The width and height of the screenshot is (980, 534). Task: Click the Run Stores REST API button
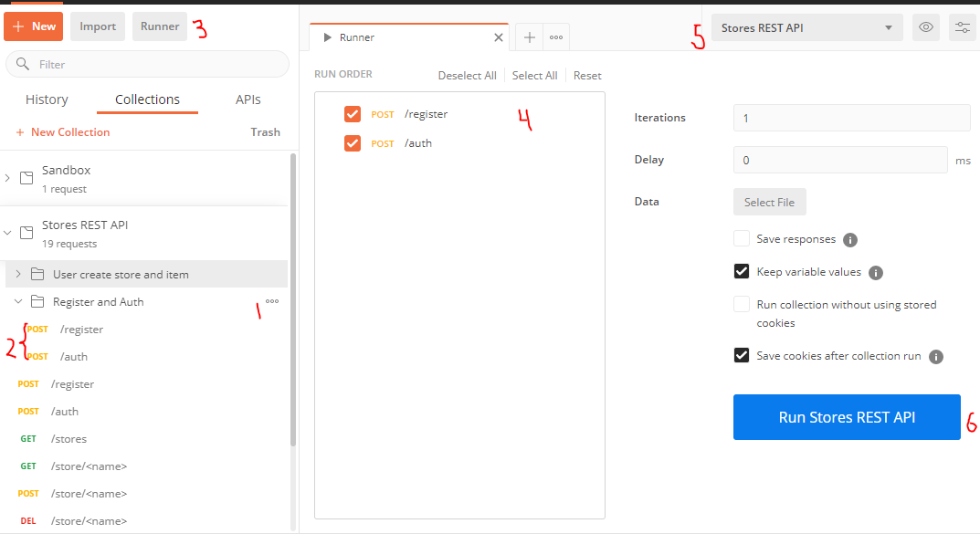[847, 417]
